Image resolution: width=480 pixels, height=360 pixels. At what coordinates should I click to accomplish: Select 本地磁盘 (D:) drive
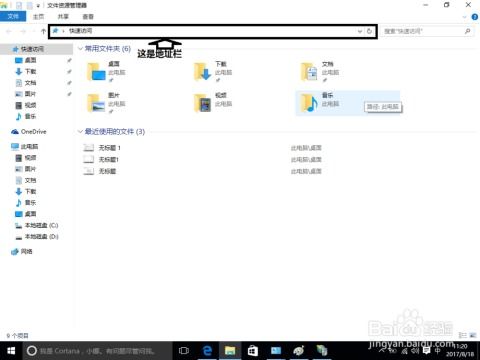tap(41, 237)
